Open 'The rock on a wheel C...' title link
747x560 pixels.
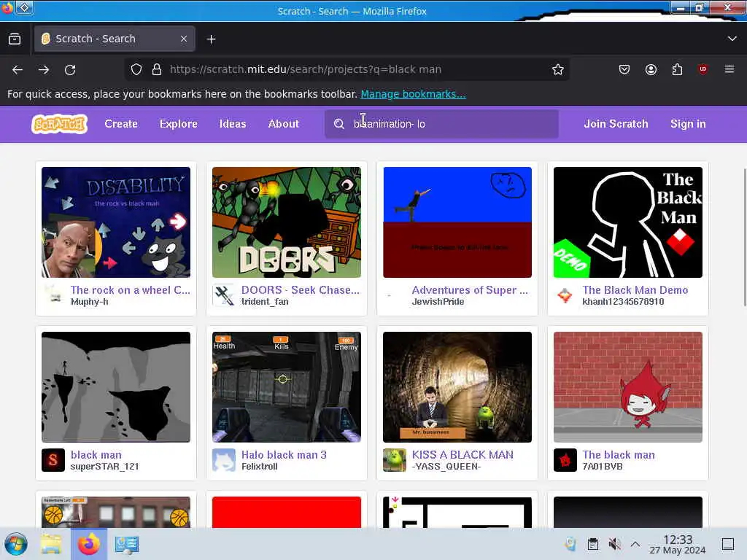[130, 290]
